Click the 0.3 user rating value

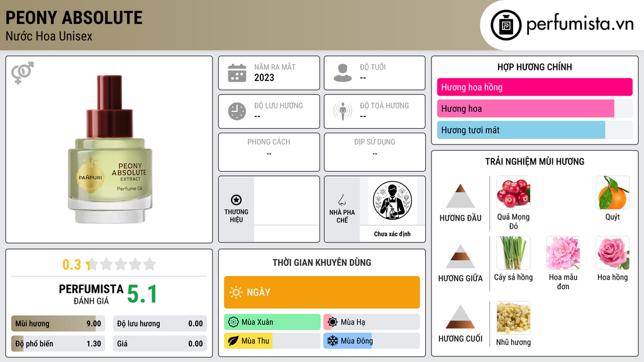(72, 265)
